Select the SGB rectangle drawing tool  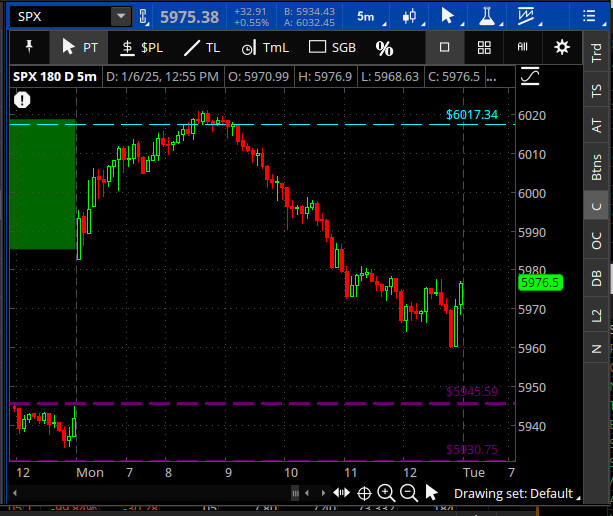coord(332,47)
